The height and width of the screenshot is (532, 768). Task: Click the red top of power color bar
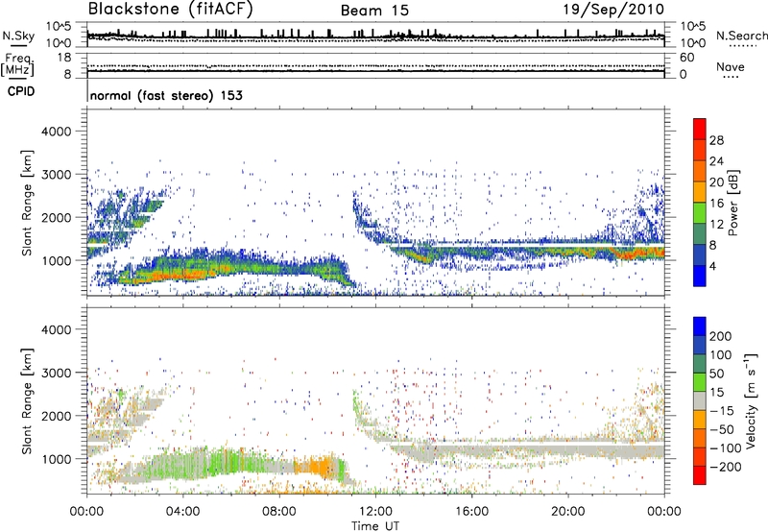pos(700,127)
